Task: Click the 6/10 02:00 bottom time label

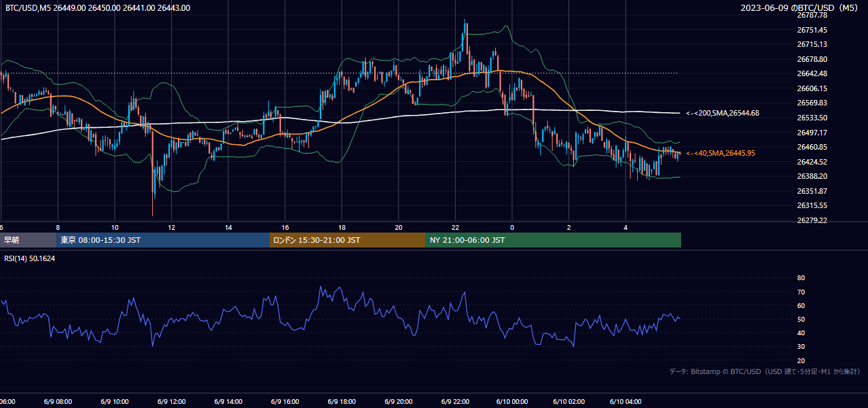Action: [569, 402]
